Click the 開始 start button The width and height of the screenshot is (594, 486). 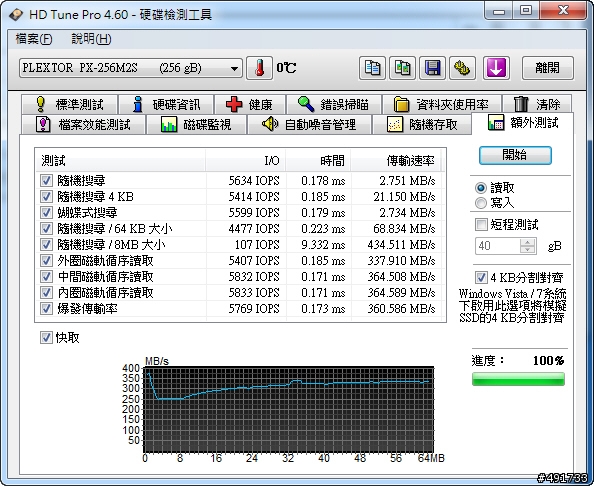515,155
